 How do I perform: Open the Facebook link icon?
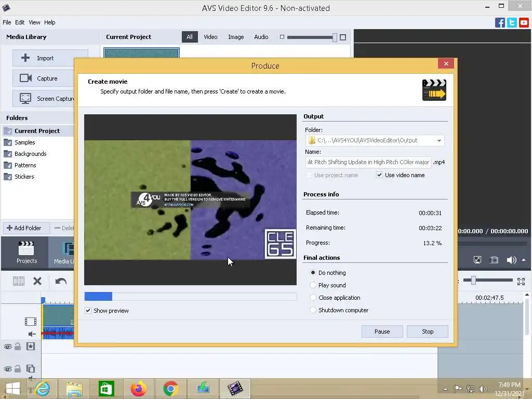(500, 23)
